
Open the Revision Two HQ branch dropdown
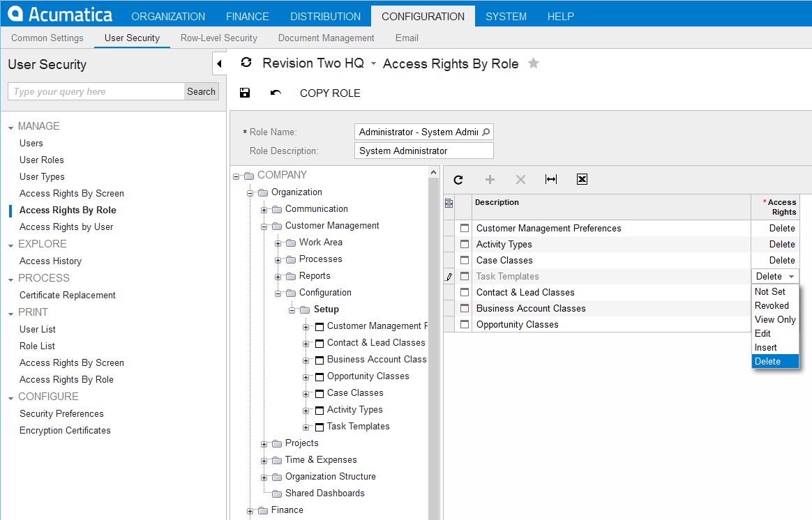[x=373, y=63]
